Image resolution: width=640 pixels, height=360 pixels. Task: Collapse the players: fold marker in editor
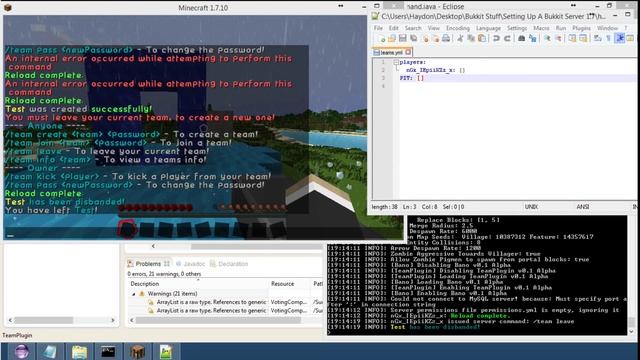(396, 62)
